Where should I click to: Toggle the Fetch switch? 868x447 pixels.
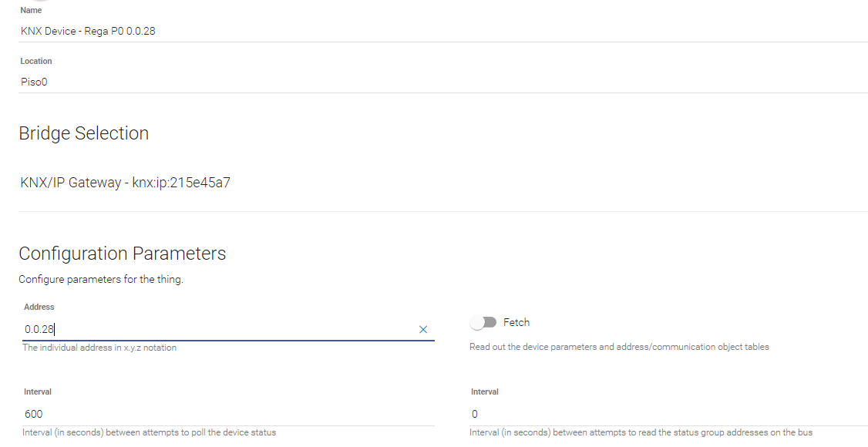tap(483, 322)
